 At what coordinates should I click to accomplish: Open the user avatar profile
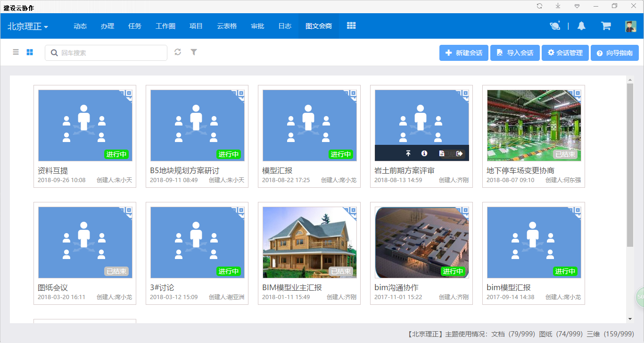click(631, 26)
